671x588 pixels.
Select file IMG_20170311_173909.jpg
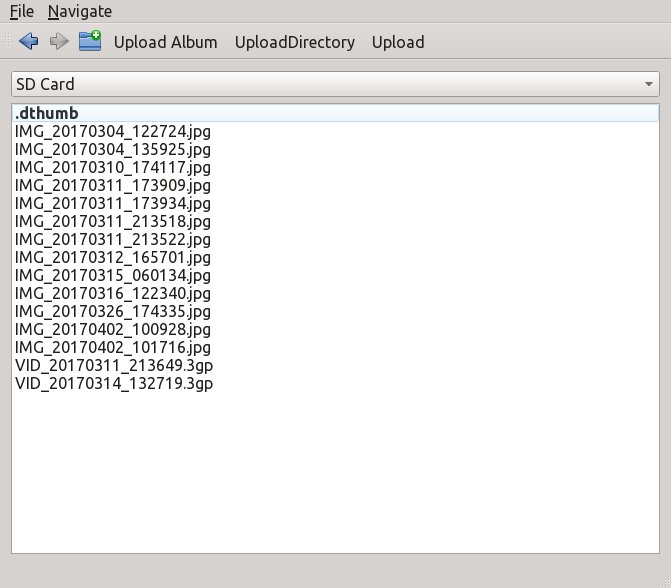[x=336, y=185]
